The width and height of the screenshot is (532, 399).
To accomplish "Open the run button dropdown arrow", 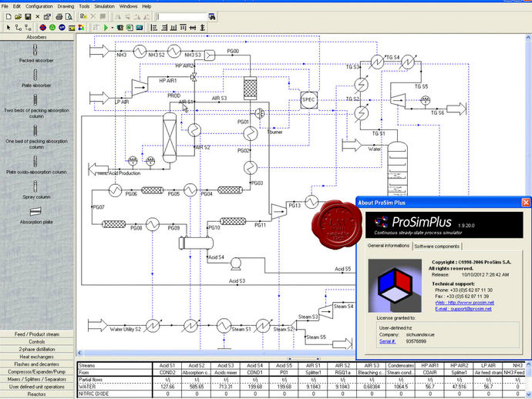I will click(x=113, y=28).
